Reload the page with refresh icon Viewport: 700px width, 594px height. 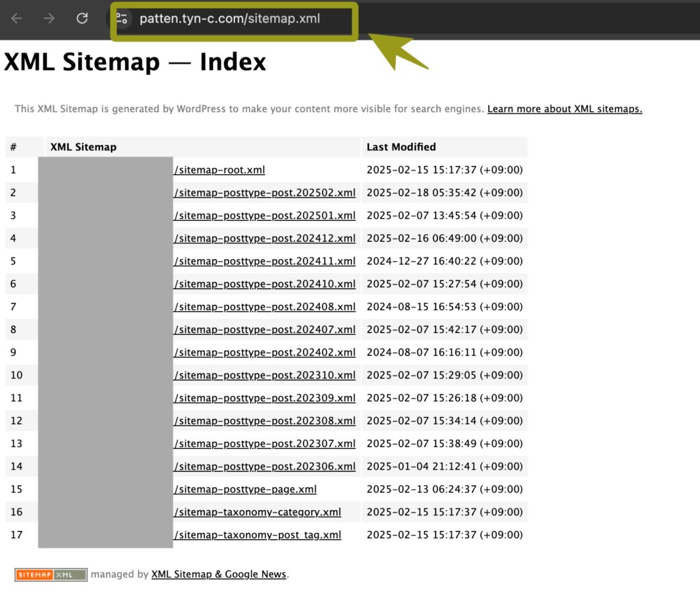pyautogui.click(x=82, y=18)
